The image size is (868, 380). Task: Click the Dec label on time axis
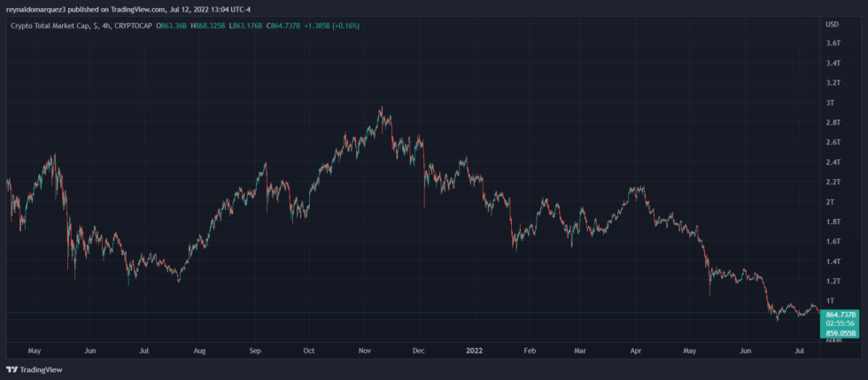(419, 351)
